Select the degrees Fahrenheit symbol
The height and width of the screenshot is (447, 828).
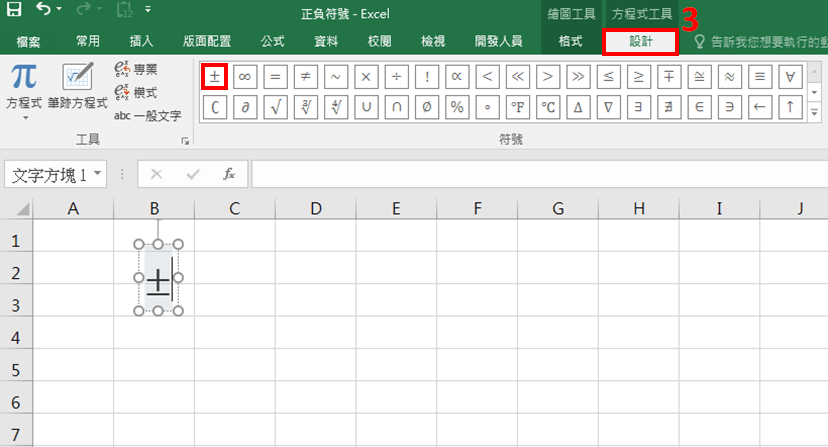(x=518, y=106)
